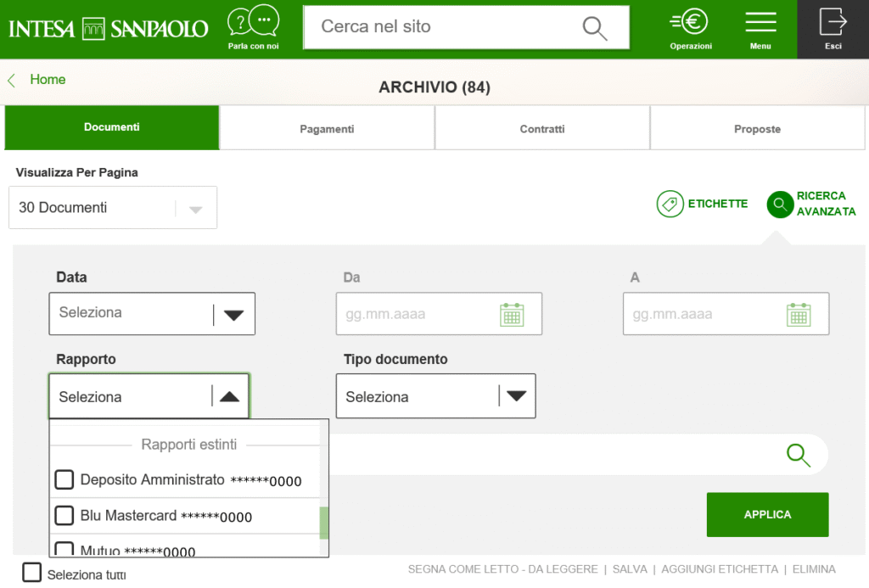Open the Contratti tab
869x588 pixels.
point(541,128)
